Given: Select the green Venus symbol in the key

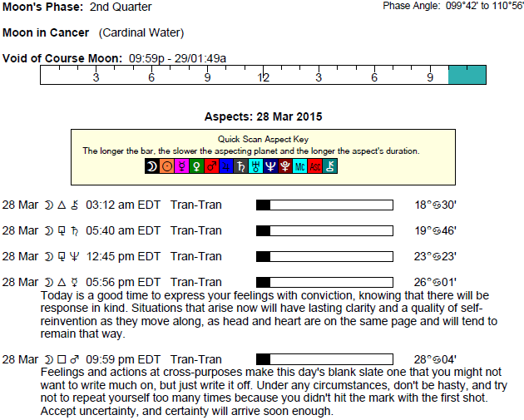Looking at the screenshot, I should [x=196, y=166].
